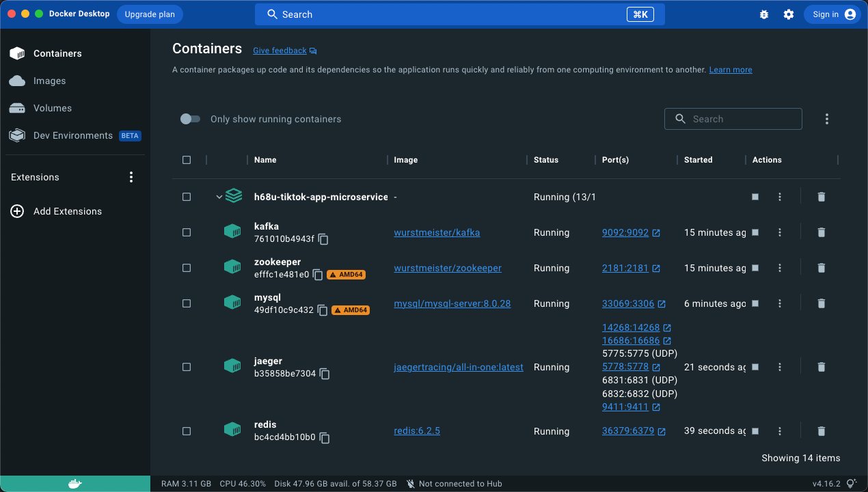
Task: Copy the jaeger container ID
Action: pyautogui.click(x=325, y=374)
